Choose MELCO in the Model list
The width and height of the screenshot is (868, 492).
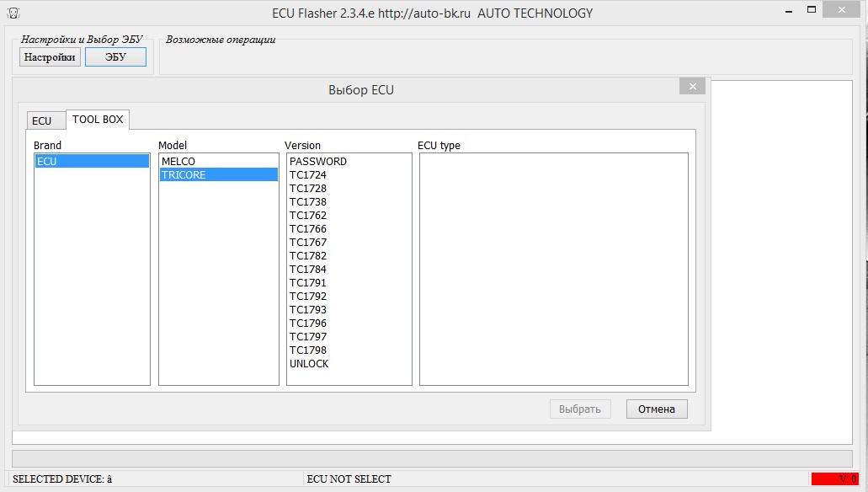pyautogui.click(x=219, y=161)
